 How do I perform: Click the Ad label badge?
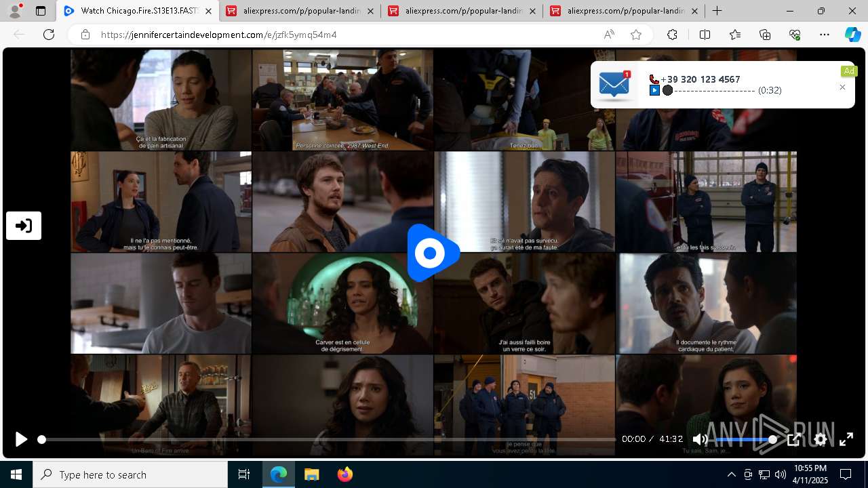click(x=848, y=71)
